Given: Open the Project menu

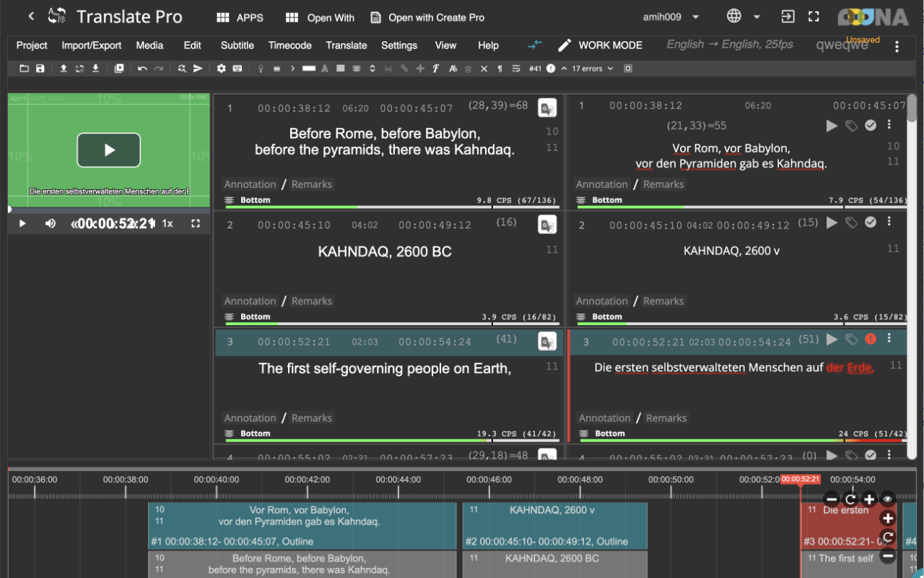Looking at the screenshot, I should 32,45.
